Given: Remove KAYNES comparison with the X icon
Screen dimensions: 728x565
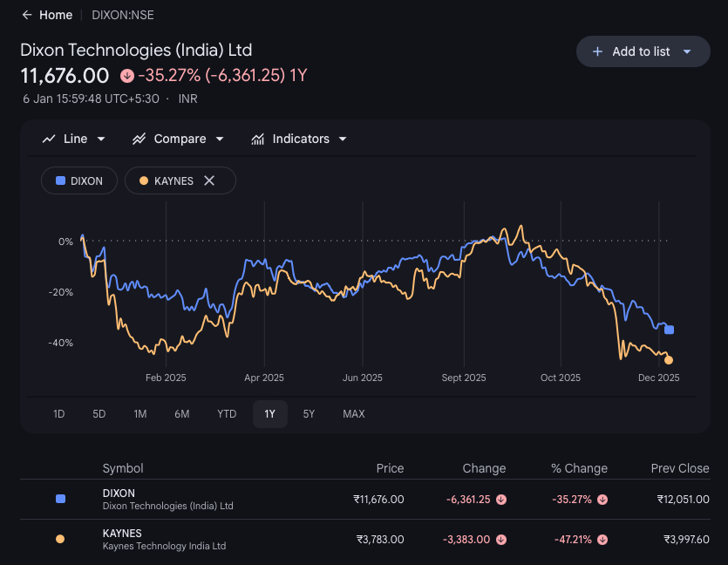Looking at the screenshot, I should click(x=209, y=180).
